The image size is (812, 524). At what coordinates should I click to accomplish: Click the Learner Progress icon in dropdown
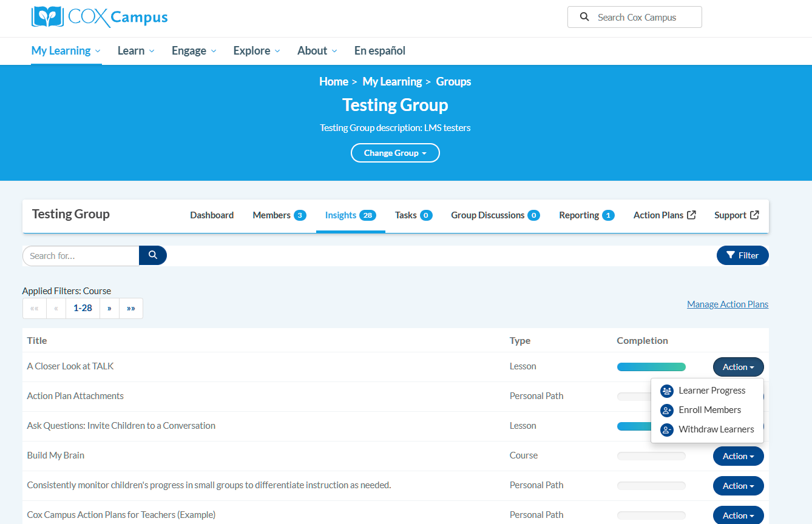[x=667, y=391]
